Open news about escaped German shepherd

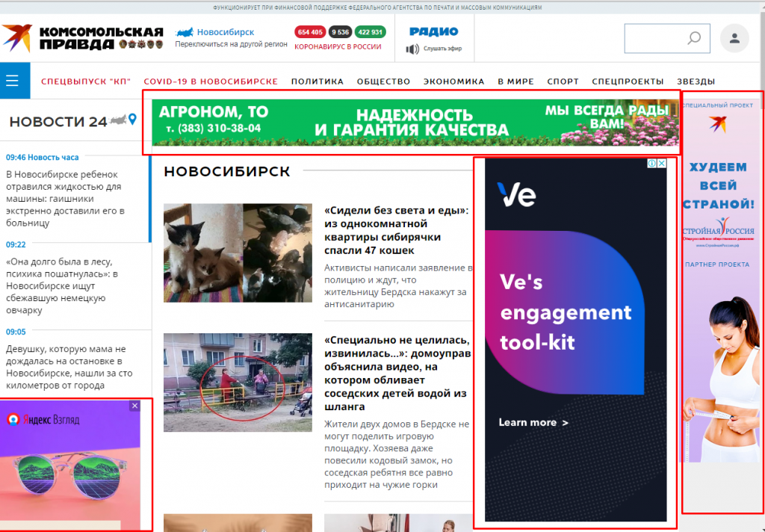(x=62, y=286)
